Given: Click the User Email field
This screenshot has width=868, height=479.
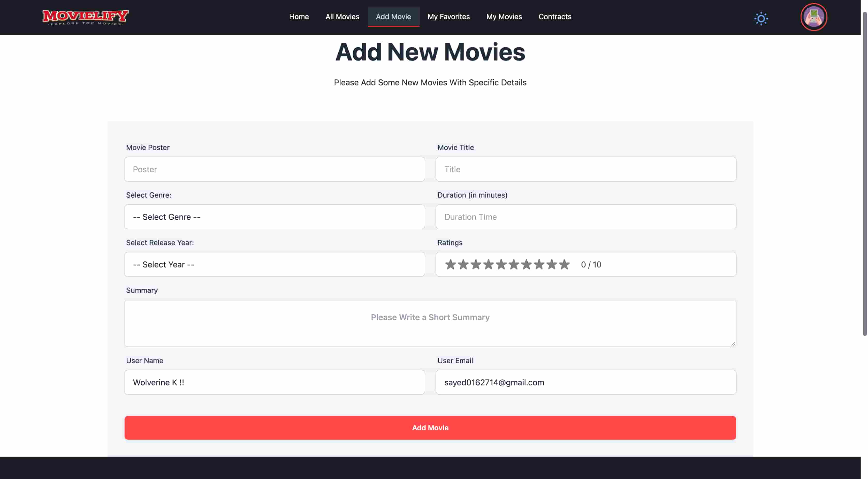Looking at the screenshot, I should (x=586, y=382).
